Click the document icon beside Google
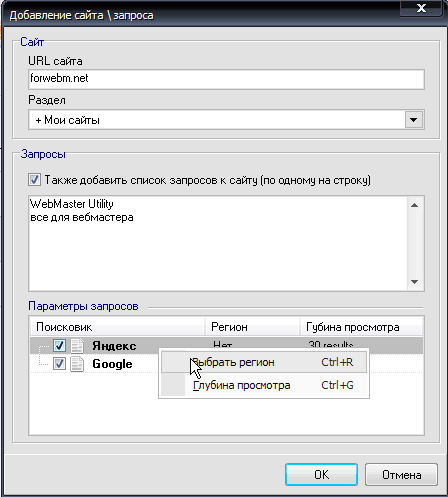The width and height of the screenshot is (448, 497). [77, 364]
